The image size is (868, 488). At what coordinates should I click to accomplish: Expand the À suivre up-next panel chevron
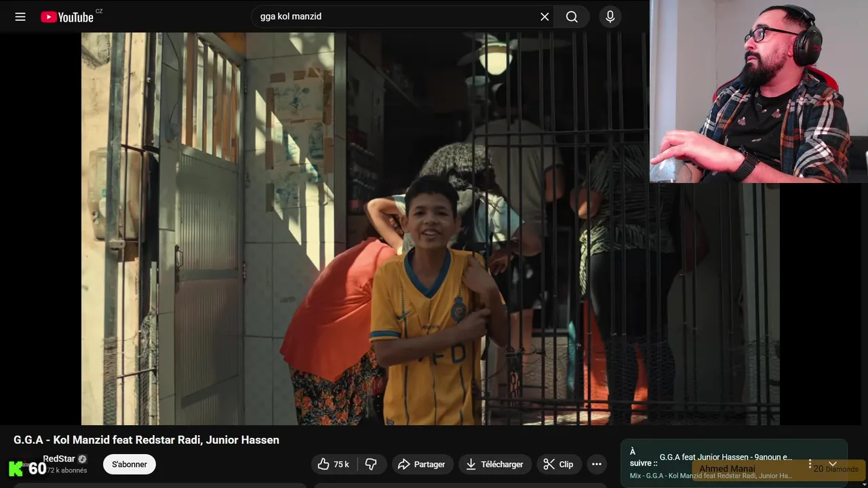(833, 464)
